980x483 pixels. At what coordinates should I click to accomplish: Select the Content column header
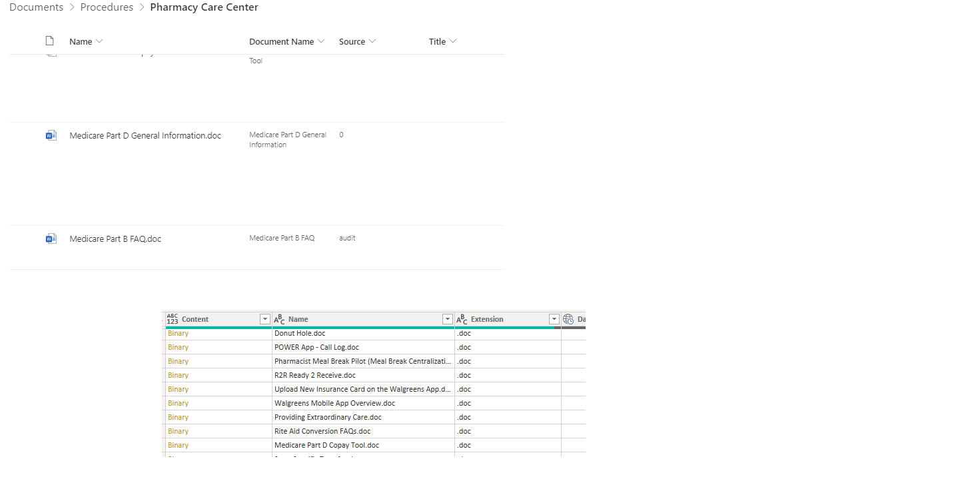[x=219, y=319]
